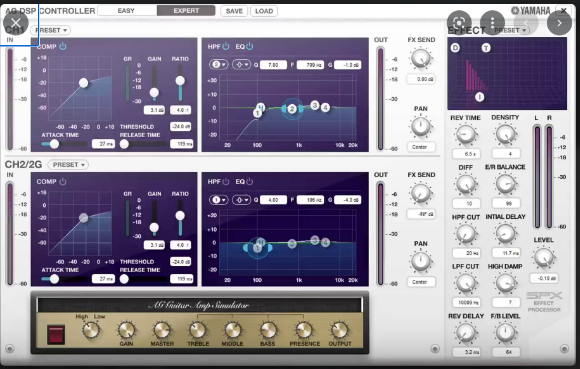Screen dimensions: 580x369
Task: Click the effect LEVEL knob
Action: coord(544,258)
